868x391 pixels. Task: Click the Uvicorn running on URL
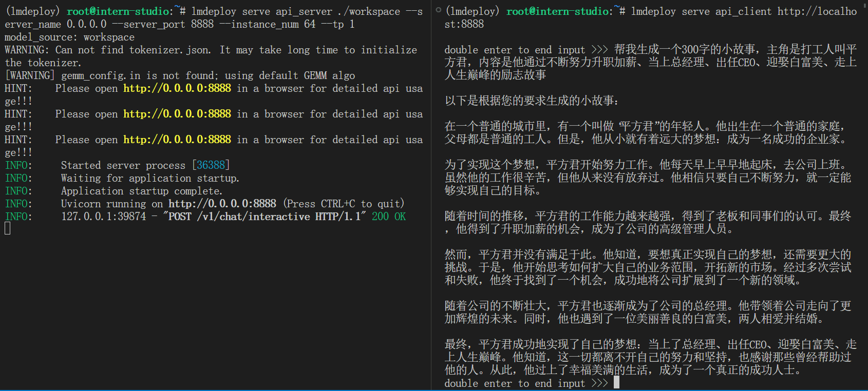tap(222, 204)
